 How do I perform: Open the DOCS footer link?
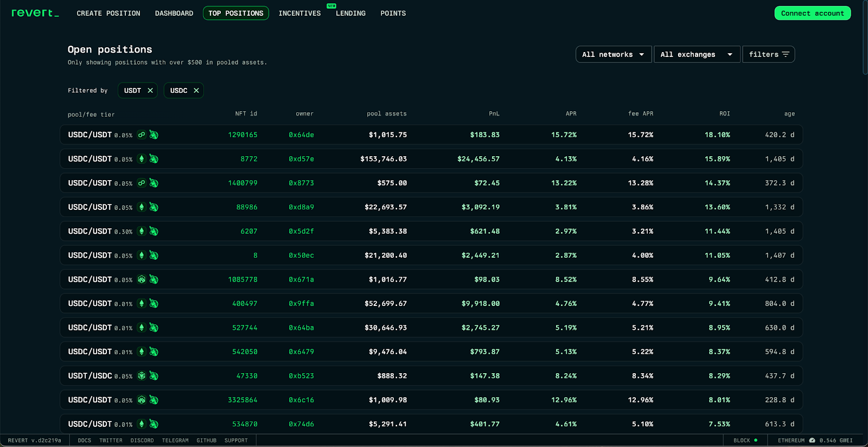[85, 440]
